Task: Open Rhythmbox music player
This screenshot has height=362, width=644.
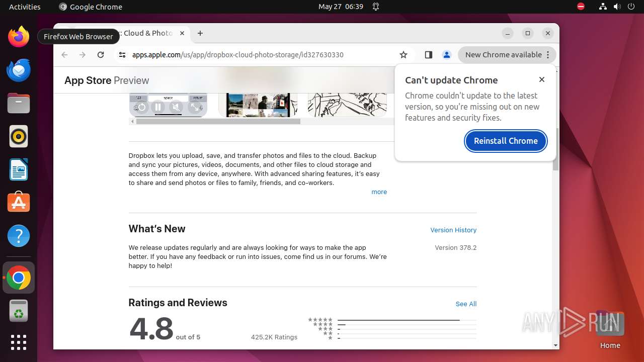Action: pos(19,136)
